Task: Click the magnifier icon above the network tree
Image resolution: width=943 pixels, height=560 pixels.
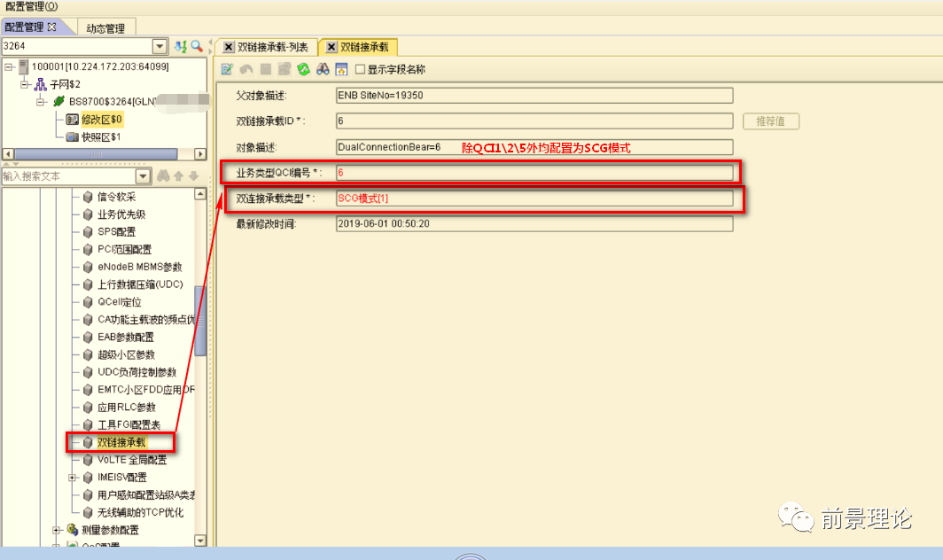Action: click(197, 46)
